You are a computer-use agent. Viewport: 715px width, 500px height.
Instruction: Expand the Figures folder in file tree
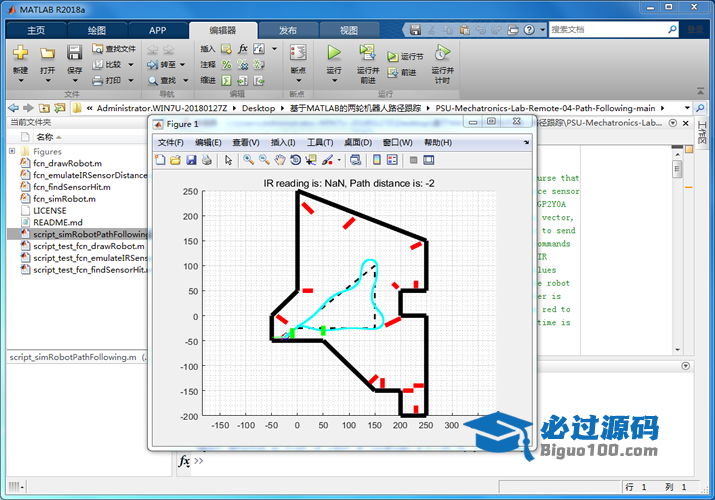tap(12, 151)
